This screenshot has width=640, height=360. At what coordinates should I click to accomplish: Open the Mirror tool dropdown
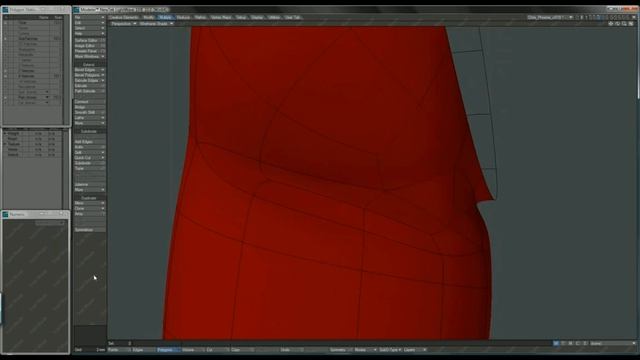pyautogui.click(x=89, y=203)
